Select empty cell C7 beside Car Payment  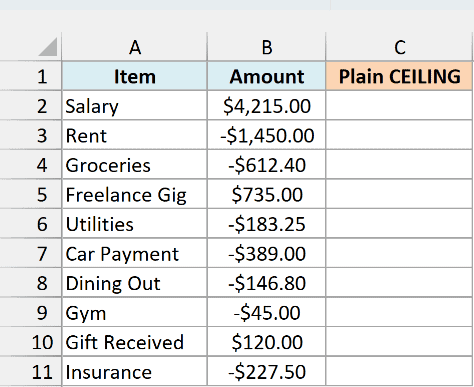pos(399,253)
